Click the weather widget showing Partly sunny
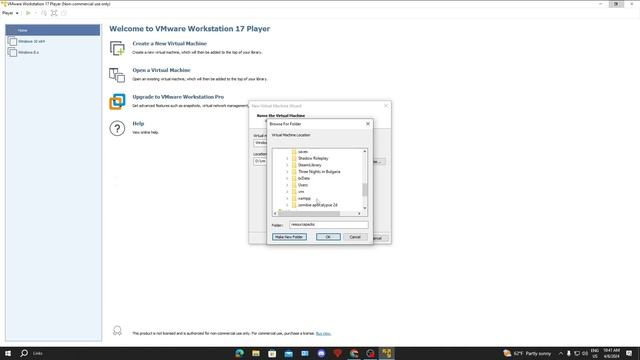 [x=527, y=353]
